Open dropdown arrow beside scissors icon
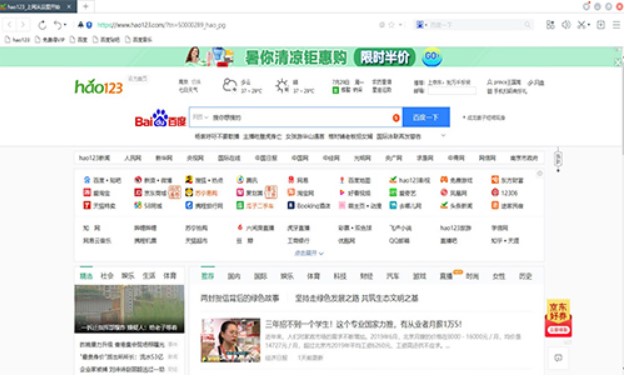The width and height of the screenshot is (627, 377). pos(588,25)
